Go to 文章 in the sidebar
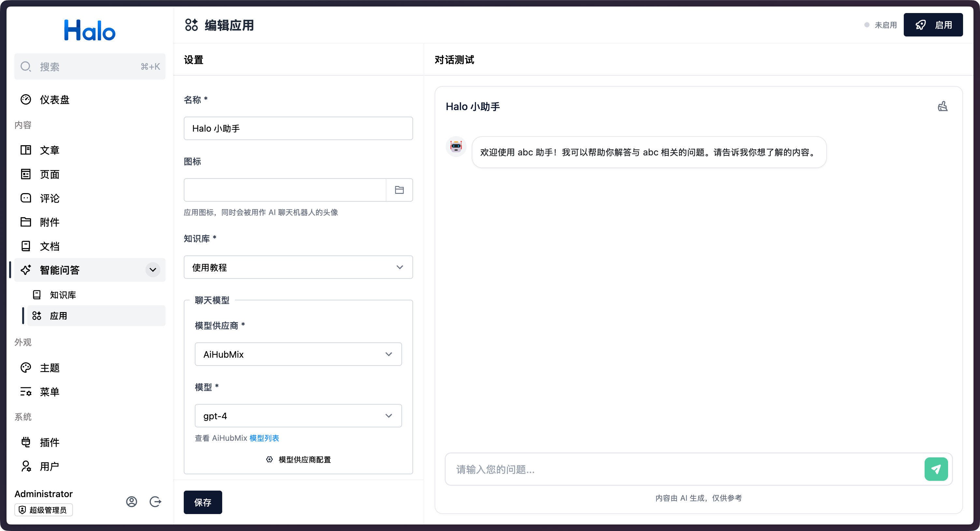The width and height of the screenshot is (980, 531). [90, 150]
